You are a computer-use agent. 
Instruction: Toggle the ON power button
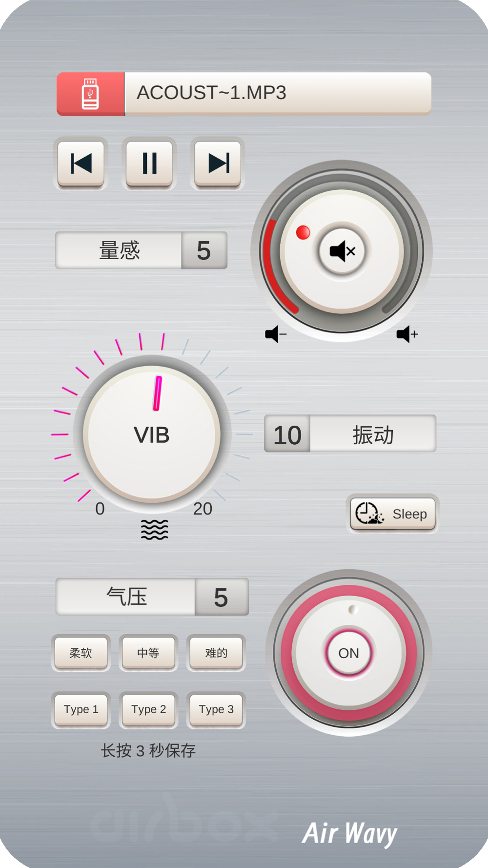(349, 653)
